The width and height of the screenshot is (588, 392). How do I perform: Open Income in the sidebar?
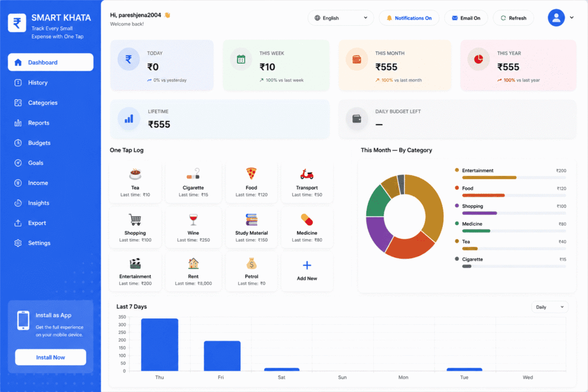coord(51,183)
